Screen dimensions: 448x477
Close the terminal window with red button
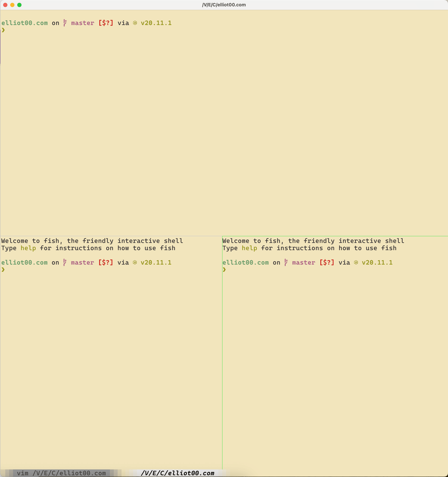[5, 5]
